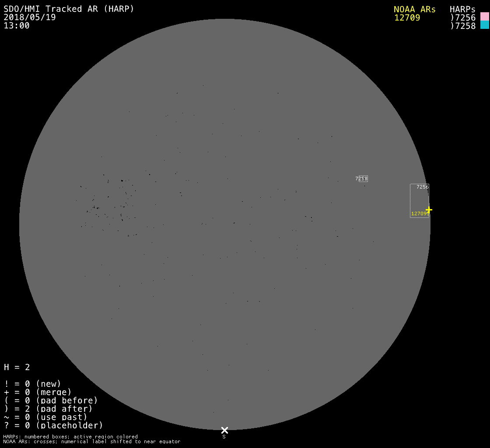This screenshot has height=448, width=490.
Task: Click the H = 2 count text
Action: pos(17,367)
